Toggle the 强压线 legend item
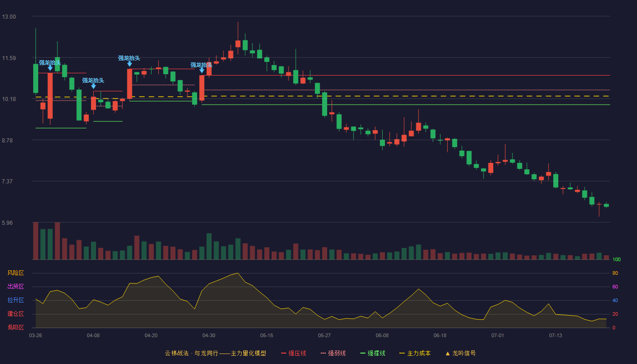The height and width of the screenshot is (364, 637). [293, 353]
